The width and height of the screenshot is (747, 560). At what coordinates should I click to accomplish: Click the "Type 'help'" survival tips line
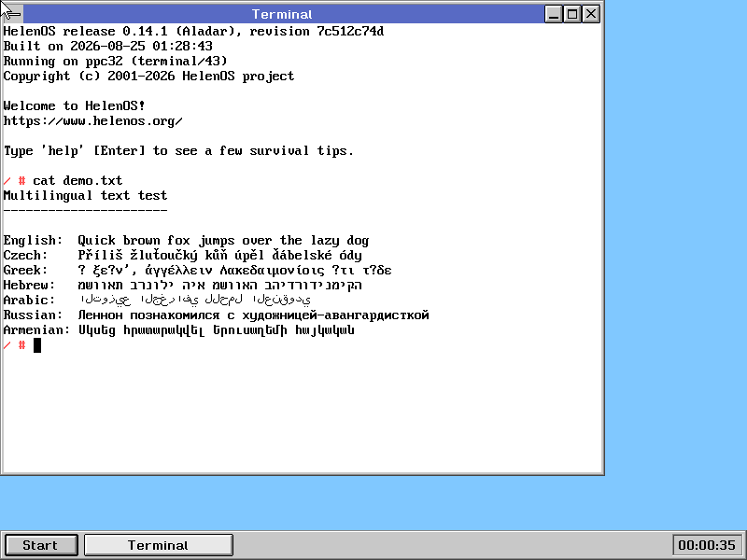[178, 151]
